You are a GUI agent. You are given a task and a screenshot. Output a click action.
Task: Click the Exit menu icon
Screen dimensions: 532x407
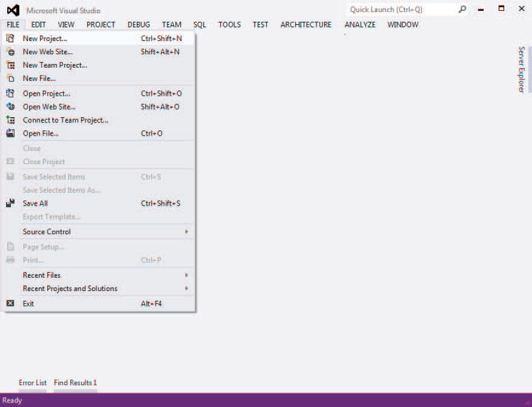(x=10, y=303)
